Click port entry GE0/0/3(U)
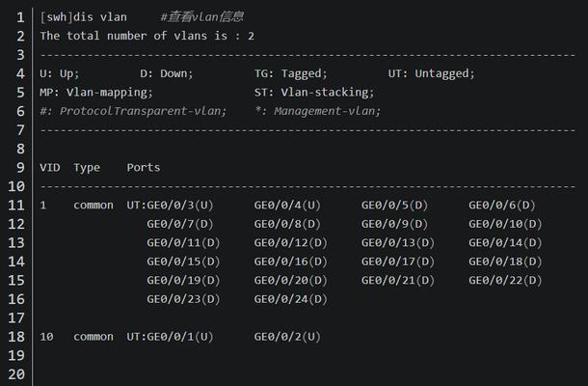The height and width of the screenshot is (386, 588). [x=180, y=205]
